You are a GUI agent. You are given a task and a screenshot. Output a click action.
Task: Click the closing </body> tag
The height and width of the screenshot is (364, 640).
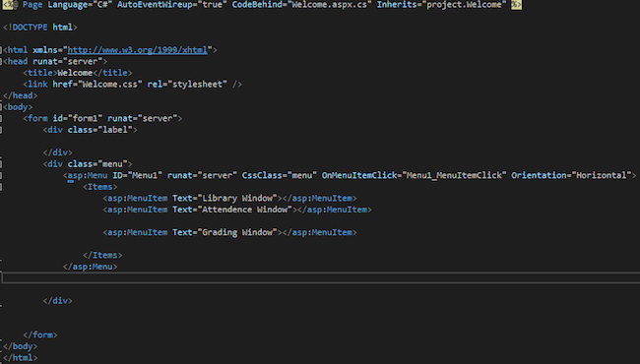20,346
